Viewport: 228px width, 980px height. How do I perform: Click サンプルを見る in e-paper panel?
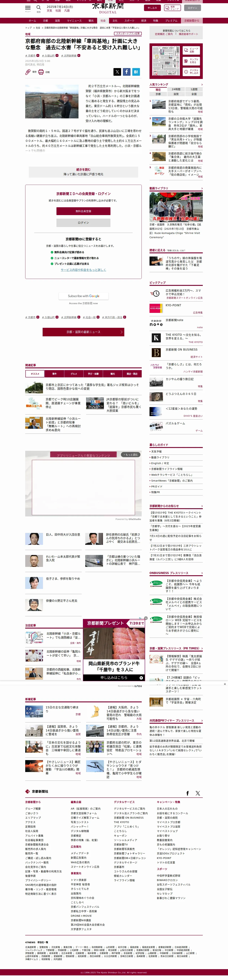(x=191, y=61)
